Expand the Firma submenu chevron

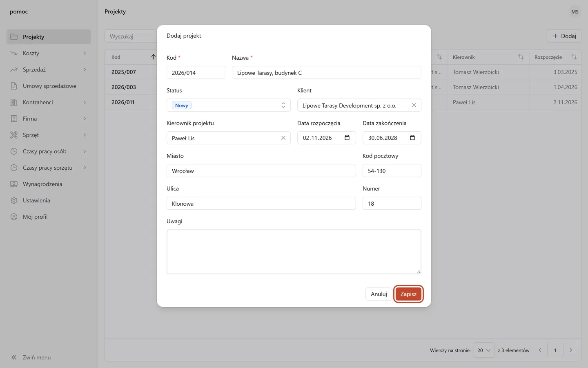pos(85,119)
